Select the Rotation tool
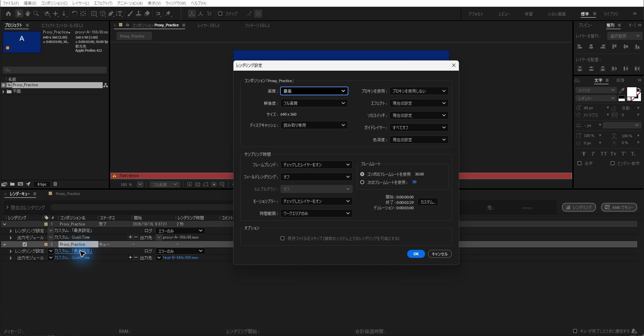The height and width of the screenshot is (336, 644). point(74,14)
